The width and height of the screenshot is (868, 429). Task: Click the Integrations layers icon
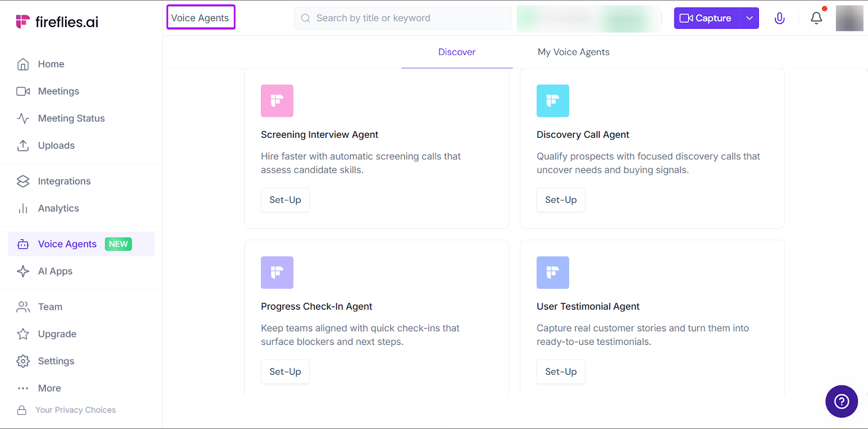[23, 181]
